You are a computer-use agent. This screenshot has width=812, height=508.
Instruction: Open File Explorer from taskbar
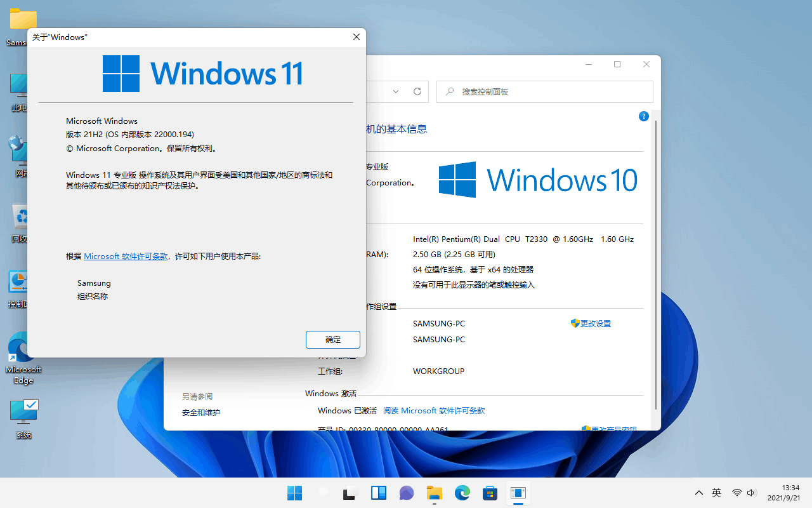(x=435, y=493)
